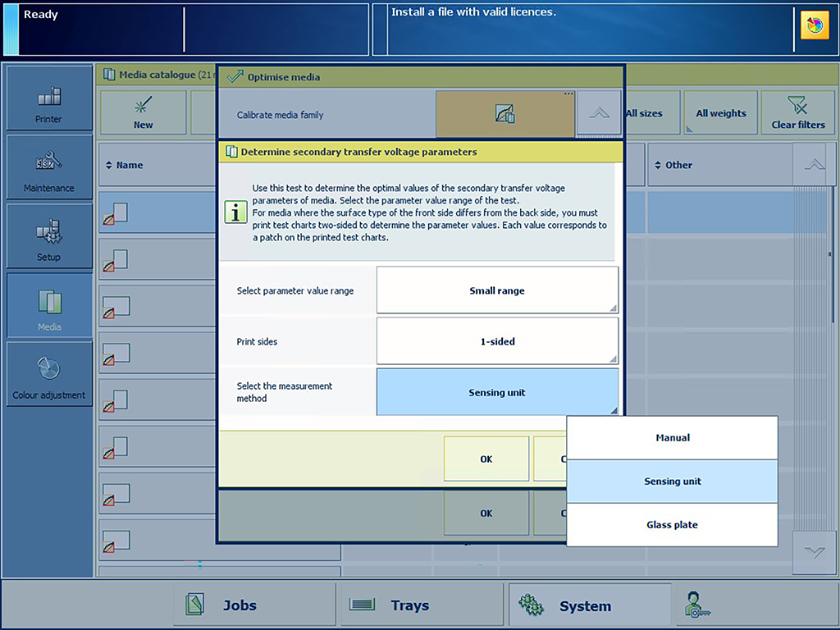
Task: Select Glass plate from the list
Action: point(672,525)
